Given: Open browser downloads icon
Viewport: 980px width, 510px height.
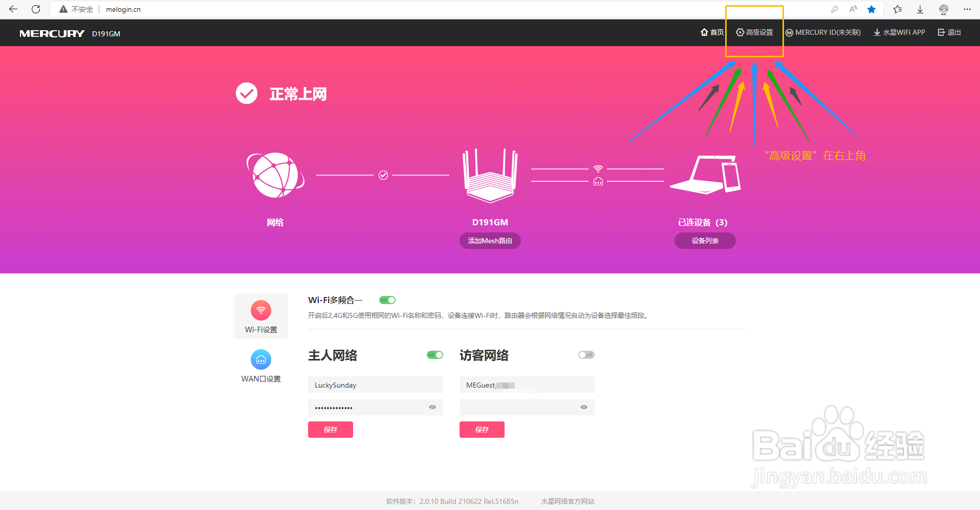Looking at the screenshot, I should click(x=920, y=9).
